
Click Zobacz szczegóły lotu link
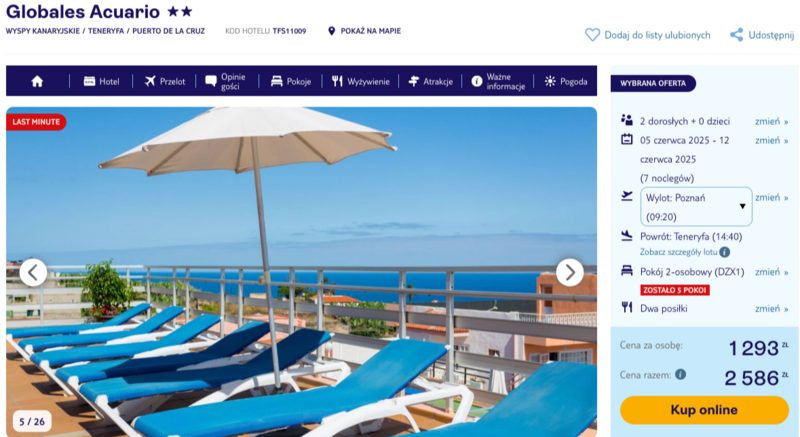pos(679,252)
